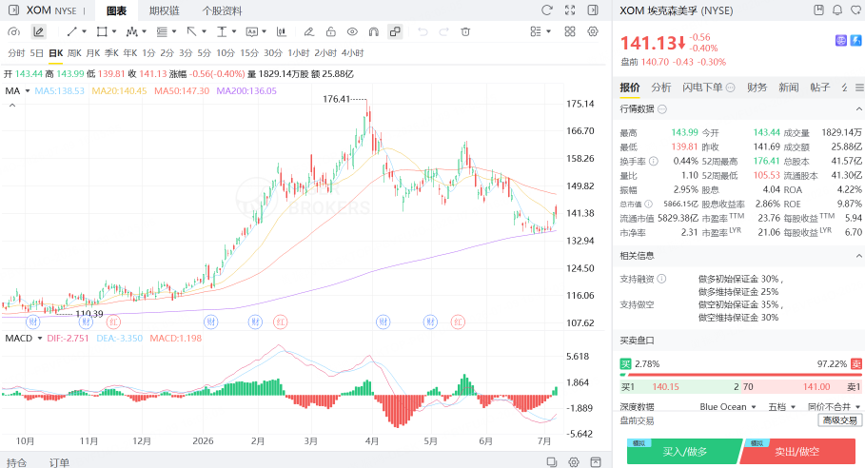Viewport: 865px width, 468px height.
Task: Open chart settings gear in the toolbar
Action: tap(593, 31)
